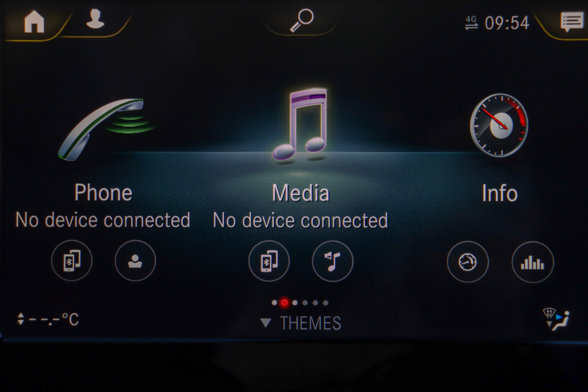Open the bar chart statistics shortcut
The image size is (588, 392).
coord(533,262)
